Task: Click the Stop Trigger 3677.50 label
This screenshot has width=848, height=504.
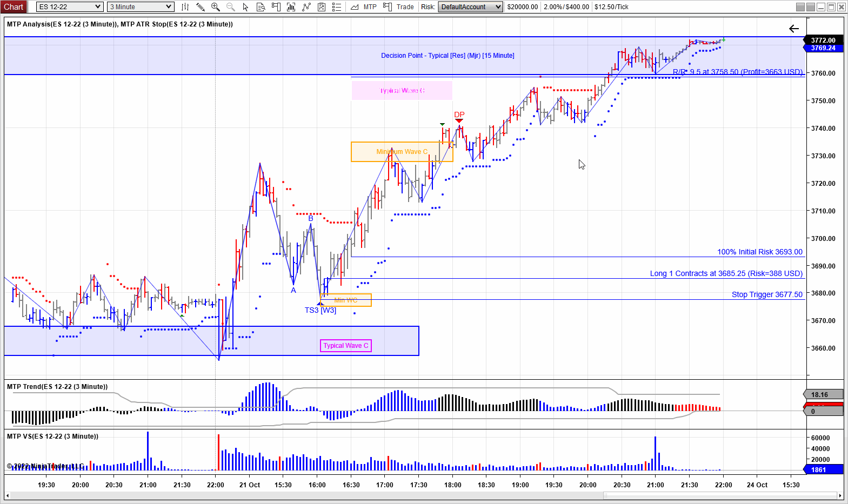Action: point(766,294)
